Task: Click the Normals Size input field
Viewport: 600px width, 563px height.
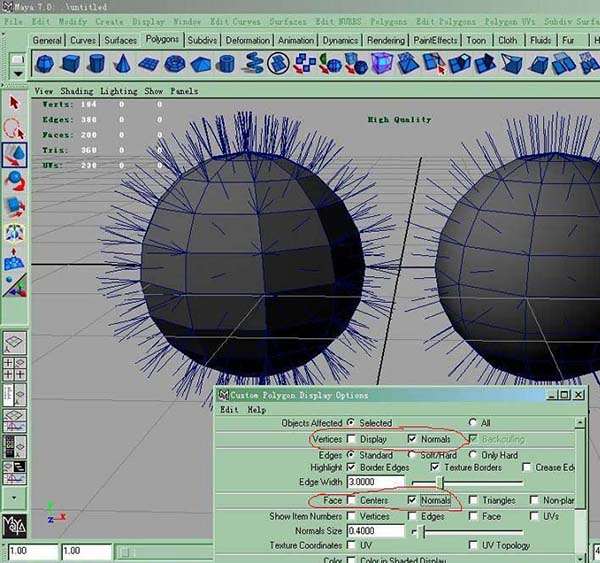Action: tap(376, 531)
